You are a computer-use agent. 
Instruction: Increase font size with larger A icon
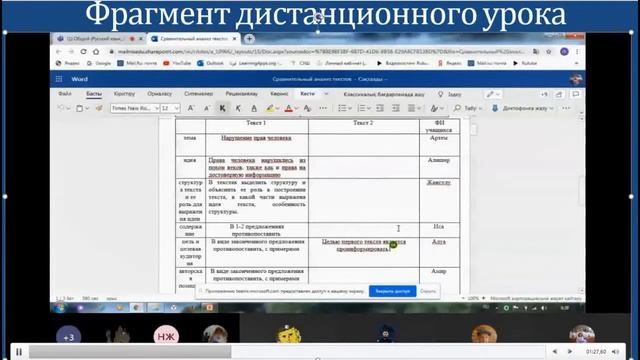(191, 108)
